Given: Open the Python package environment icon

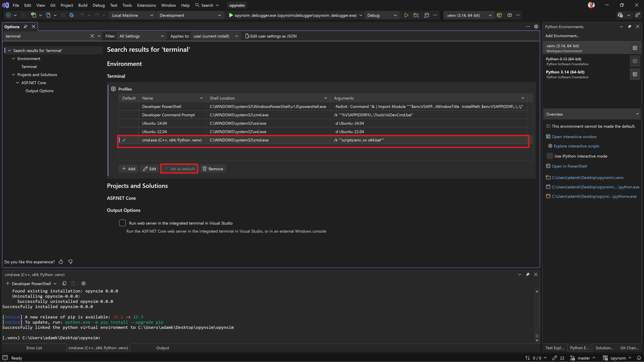Looking at the screenshot, I should point(499,15).
